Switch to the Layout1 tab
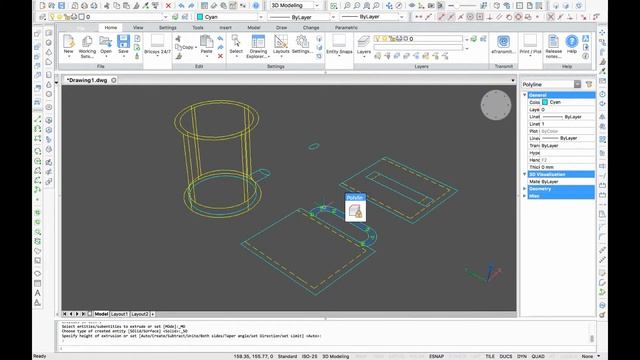Viewport: 640px width, 360px height. point(120,314)
